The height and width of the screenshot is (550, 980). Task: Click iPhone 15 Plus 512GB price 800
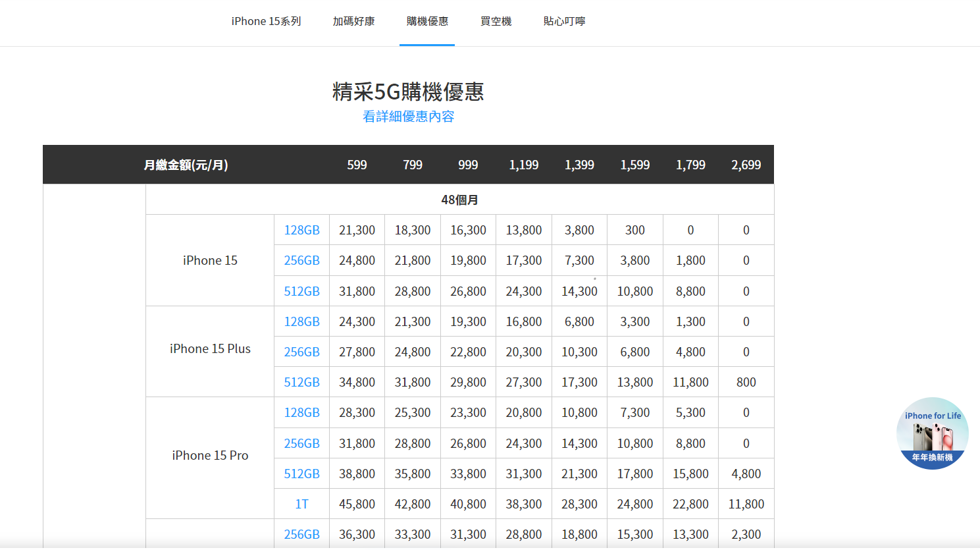tap(746, 382)
